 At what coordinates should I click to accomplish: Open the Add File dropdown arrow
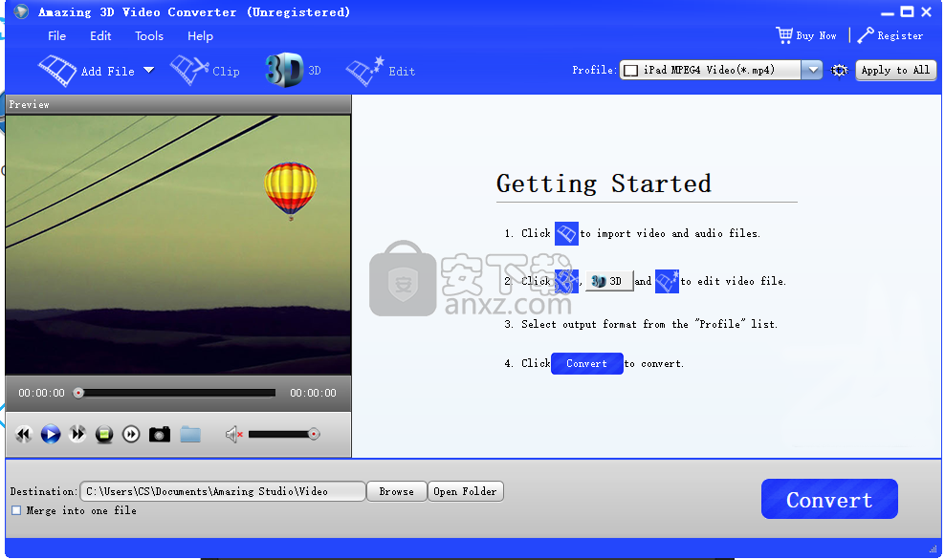coord(149,71)
